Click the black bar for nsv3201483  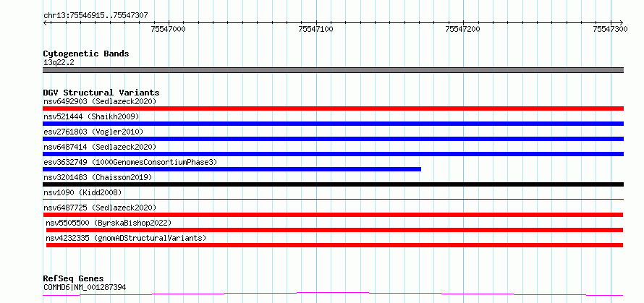point(333,184)
